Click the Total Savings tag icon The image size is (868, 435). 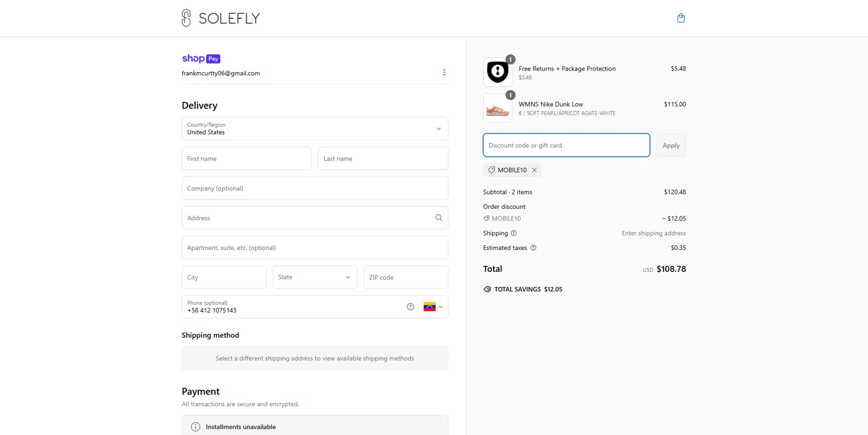tap(487, 289)
